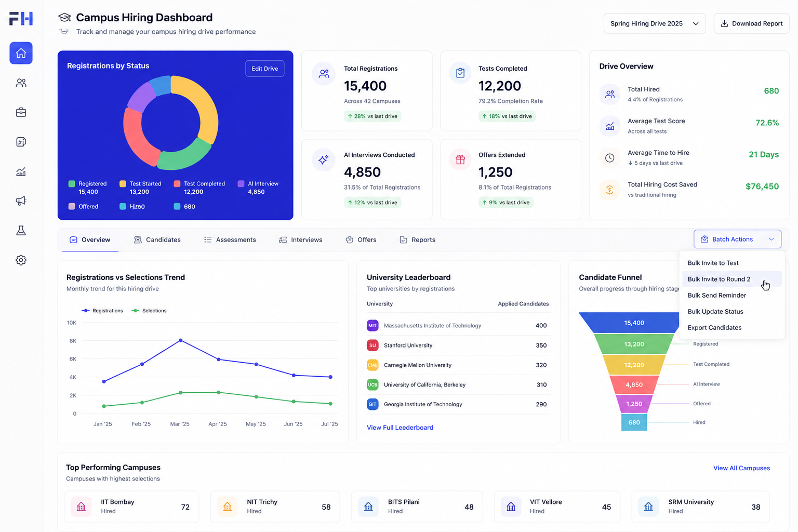Viewport: 798px width, 532px height.
Task: Open the lab flask sidebar icon
Action: (x=21, y=230)
